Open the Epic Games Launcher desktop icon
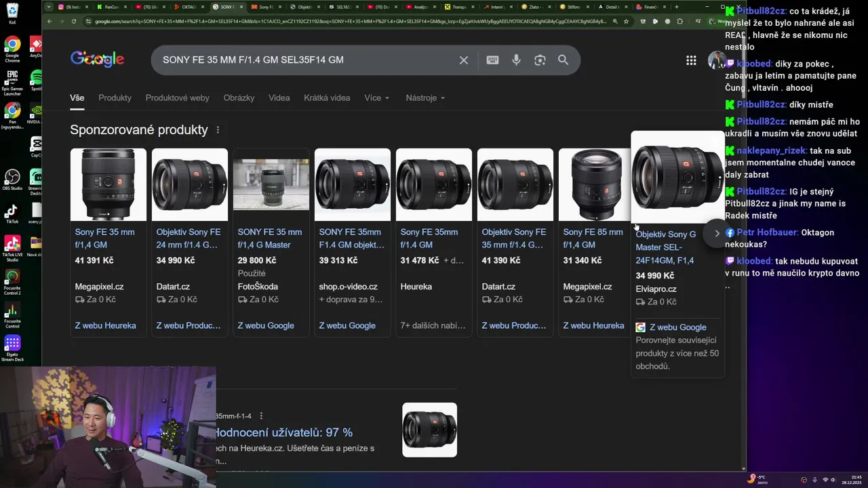This screenshot has width=868, height=488. coord(12,83)
